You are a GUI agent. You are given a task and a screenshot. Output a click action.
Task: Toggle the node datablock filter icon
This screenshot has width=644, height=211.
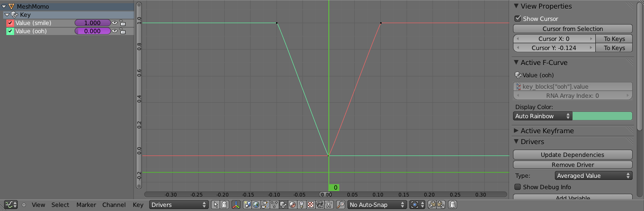click(x=266, y=205)
